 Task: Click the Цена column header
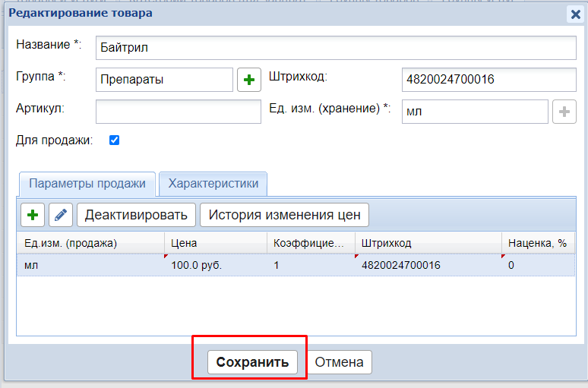pos(215,243)
